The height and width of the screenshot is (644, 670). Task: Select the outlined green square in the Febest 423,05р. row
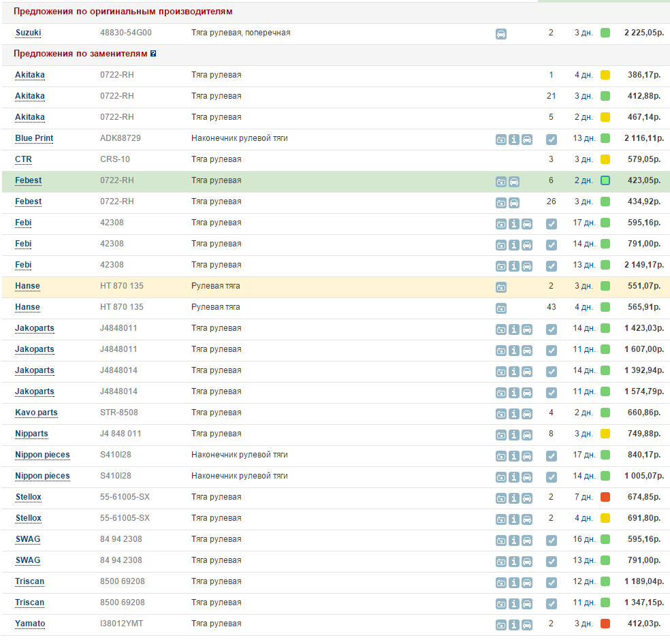click(605, 180)
